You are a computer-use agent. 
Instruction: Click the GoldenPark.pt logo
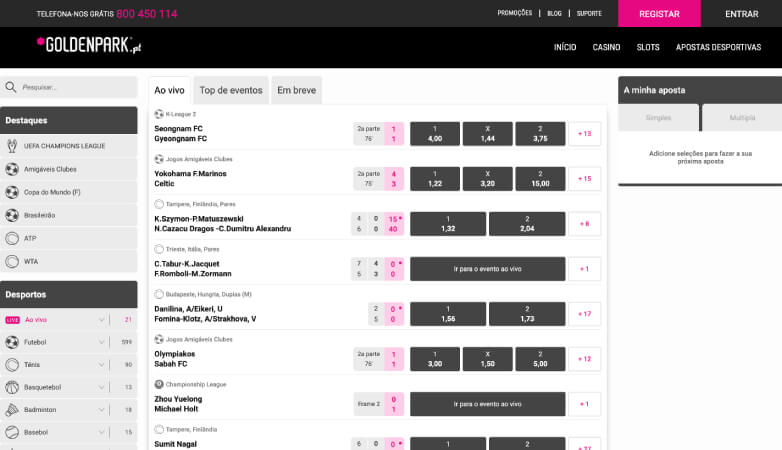[89, 45]
